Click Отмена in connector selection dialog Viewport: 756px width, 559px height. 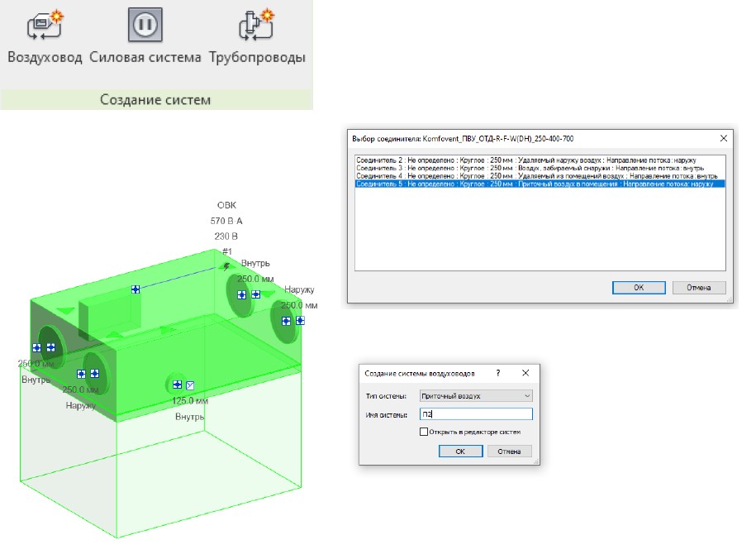click(x=699, y=287)
